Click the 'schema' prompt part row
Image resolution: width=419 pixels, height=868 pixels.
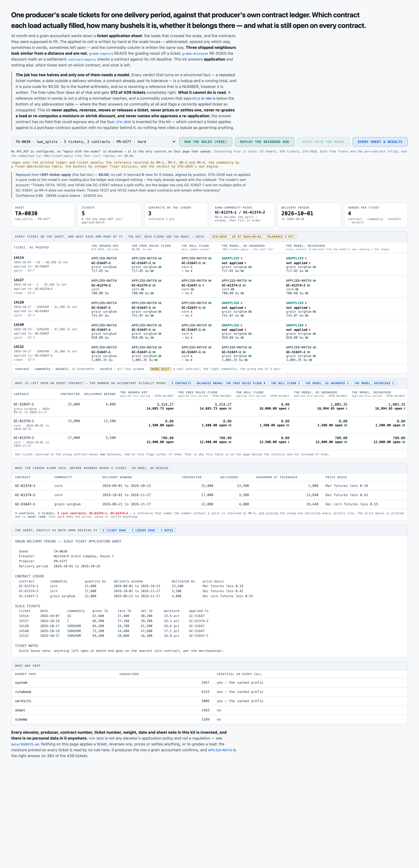tap(209, 719)
